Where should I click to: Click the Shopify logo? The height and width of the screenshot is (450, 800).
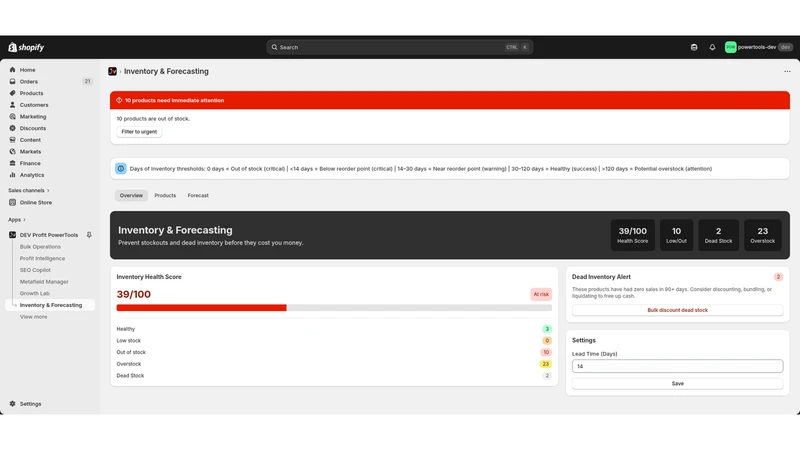(x=26, y=47)
